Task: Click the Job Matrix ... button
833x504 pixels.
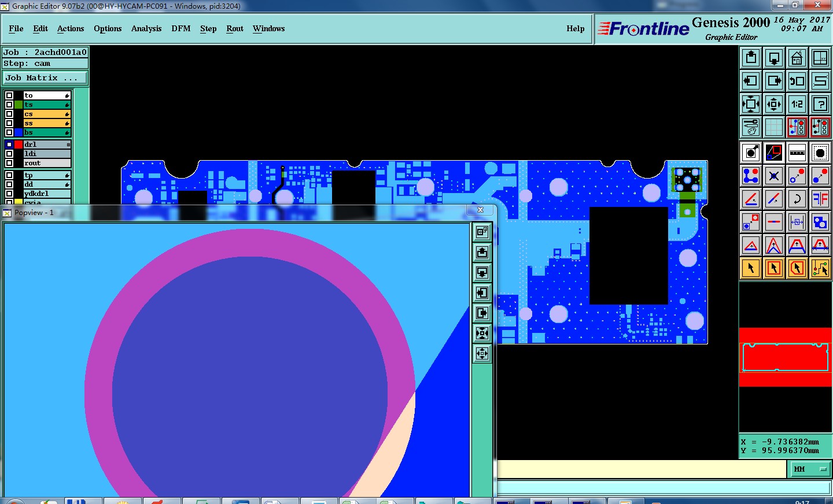Action: [x=45, y=77]
